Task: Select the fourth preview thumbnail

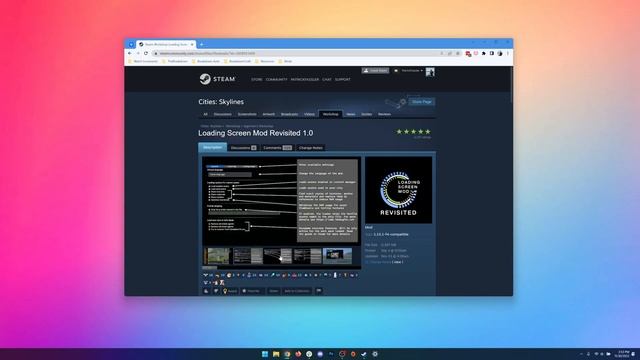Action: click(307, 256)
